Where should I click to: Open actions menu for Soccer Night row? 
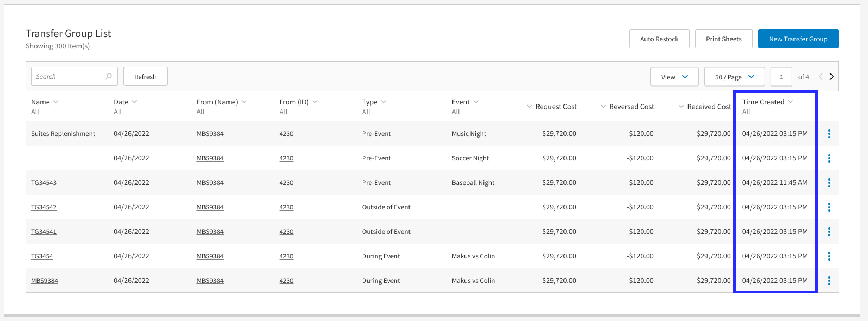[829, 158]
